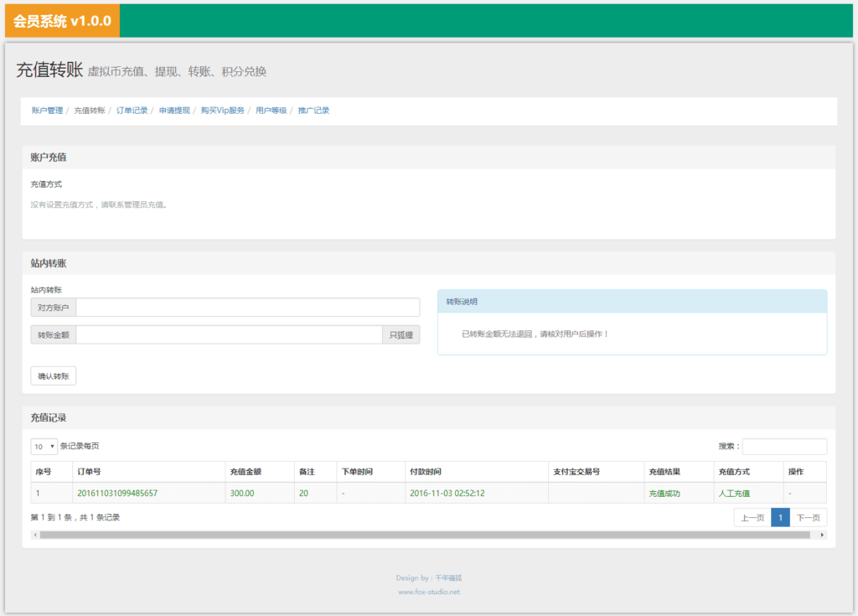The height and width of the screenshot is (616, 858).
Task: Go to 订单记录 in the breadcrumb
Action: [x=132, y=111]
